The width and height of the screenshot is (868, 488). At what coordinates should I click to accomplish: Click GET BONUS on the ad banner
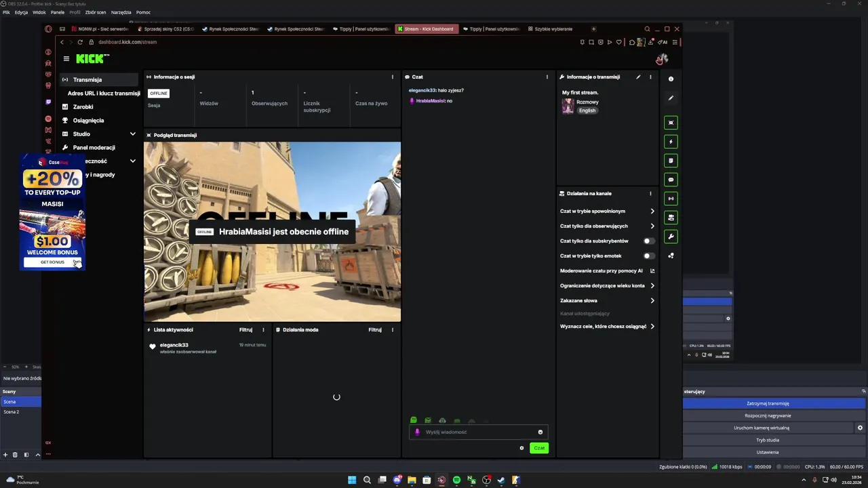[x=52, y=262]
